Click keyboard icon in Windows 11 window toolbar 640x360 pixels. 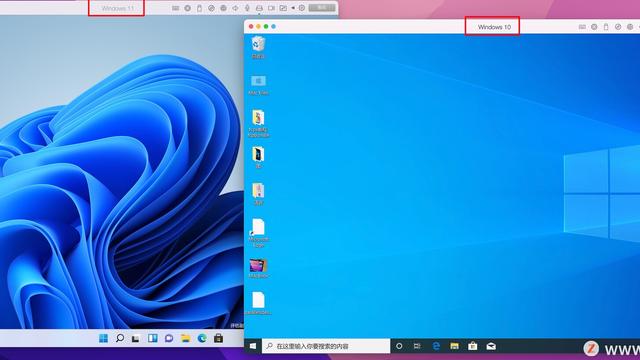(176, 8)
